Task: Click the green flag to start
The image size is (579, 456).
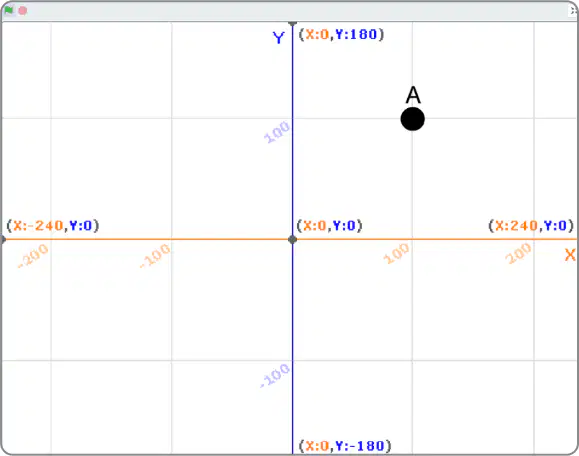Action: [8, 10]
